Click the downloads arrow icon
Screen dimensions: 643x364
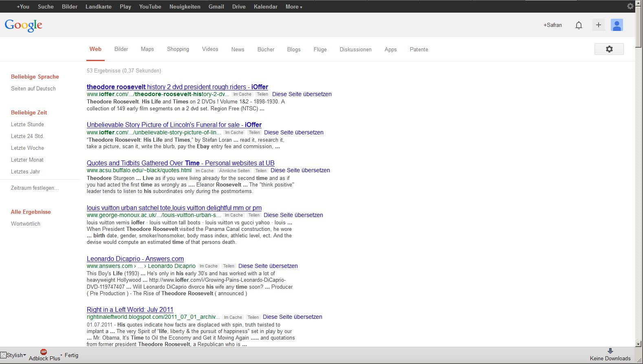coord(610,351)
